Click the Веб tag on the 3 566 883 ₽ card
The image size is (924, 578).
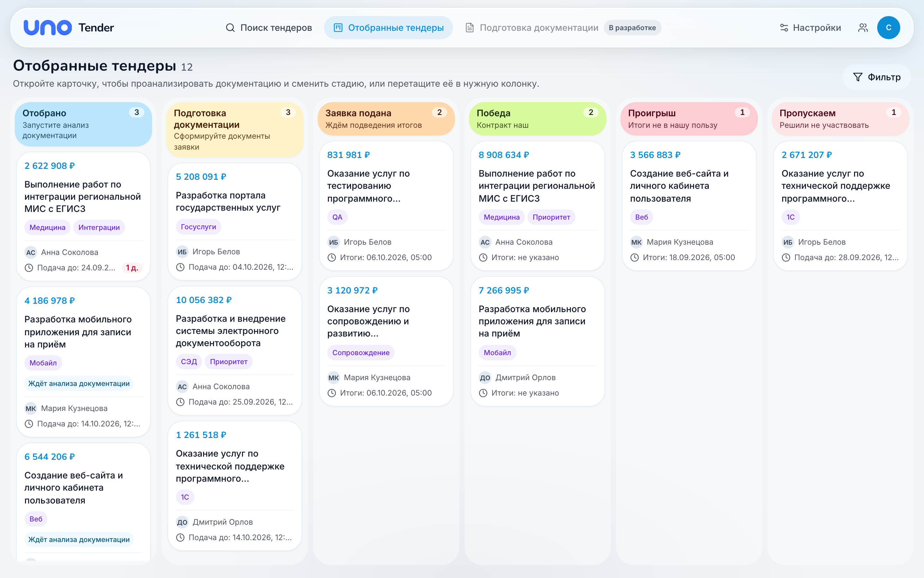641,217
